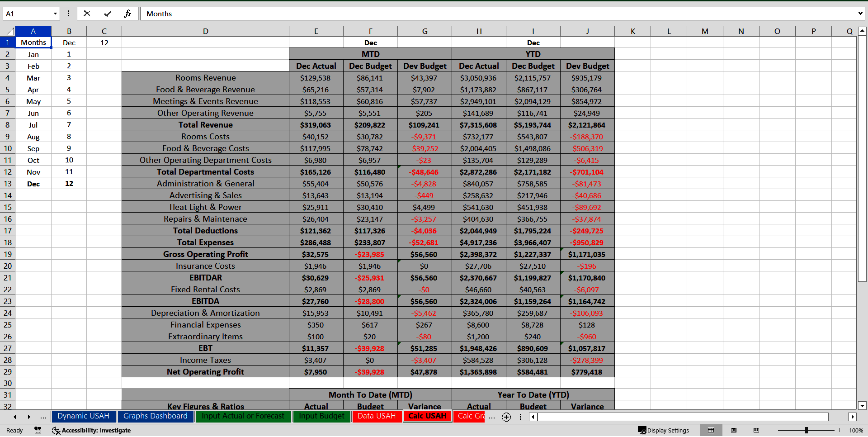Go to the previous sheet tab
The height and width of the screenshot is (437, 868).
click(x=15, y=417)
